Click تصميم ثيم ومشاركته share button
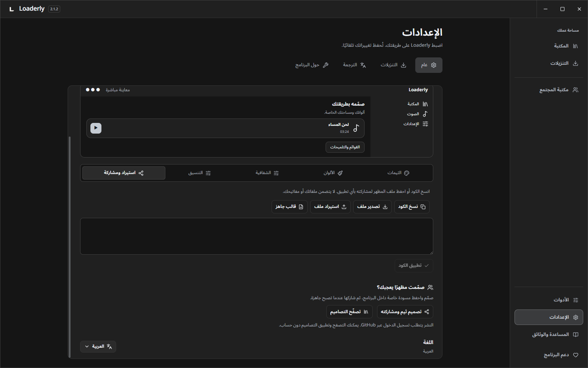 click(x=405, y=312)
